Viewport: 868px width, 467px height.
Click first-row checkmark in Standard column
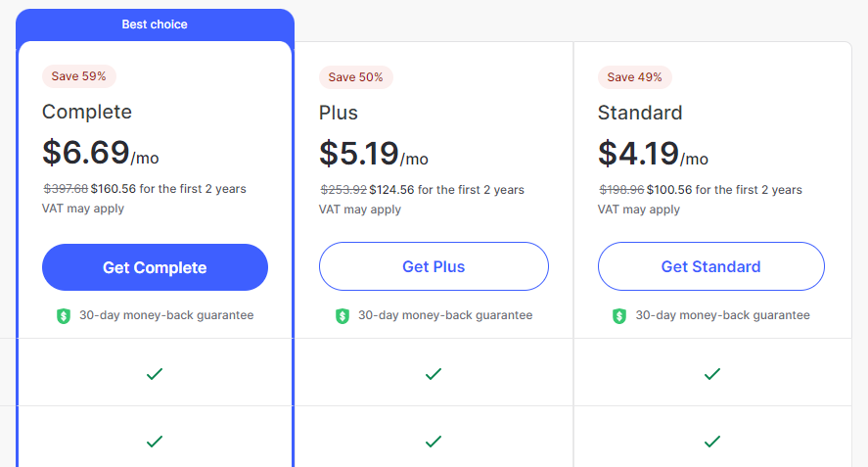tap(712, 374)
